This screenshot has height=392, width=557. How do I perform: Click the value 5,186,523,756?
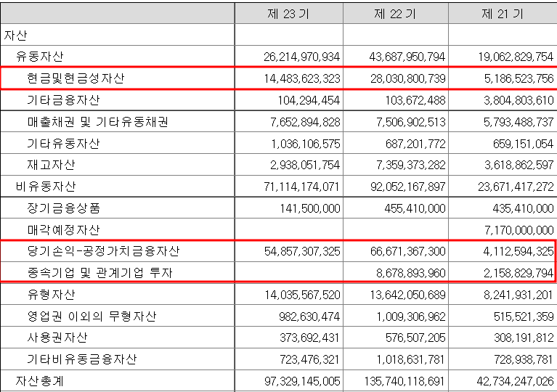coord(519,78)
